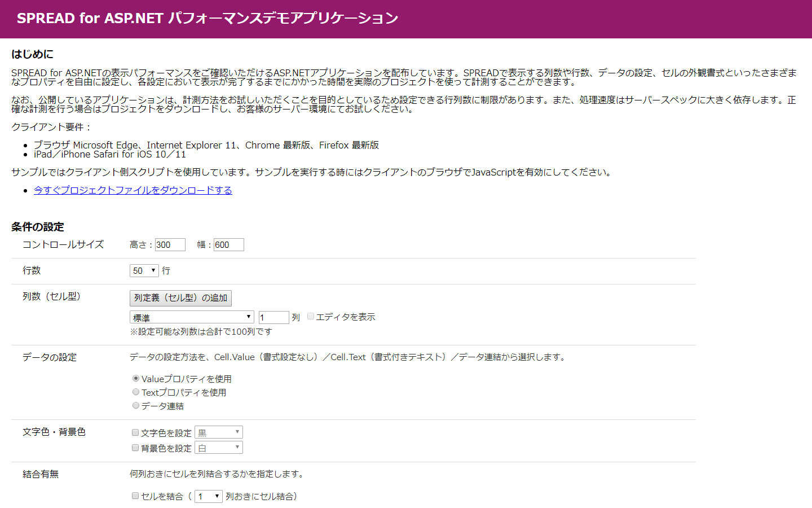Screen dimensions: 812x508
Task: Select the Valueプロパティを使用 radio button
Action: (136, 378)
